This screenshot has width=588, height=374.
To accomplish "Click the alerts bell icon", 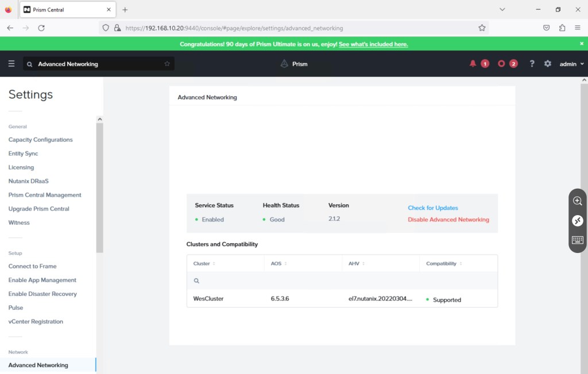I will tap(473, 64).
